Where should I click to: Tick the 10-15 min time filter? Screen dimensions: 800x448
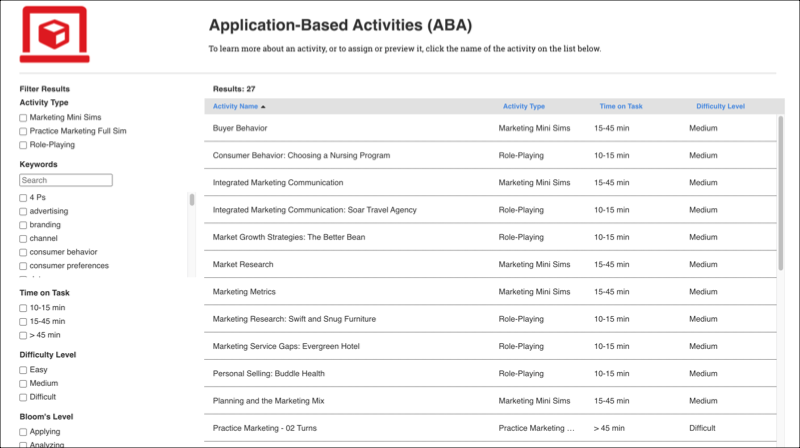(x=24, y=308)
